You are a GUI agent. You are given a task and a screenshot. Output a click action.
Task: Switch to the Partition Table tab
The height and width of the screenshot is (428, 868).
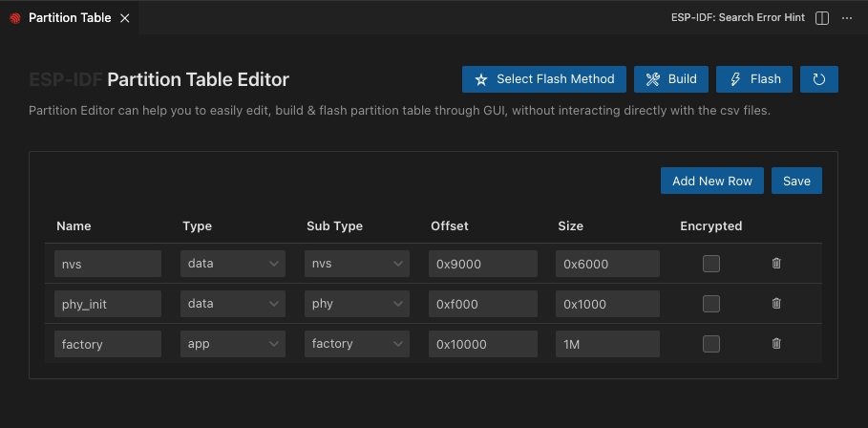tap(69, 18)
